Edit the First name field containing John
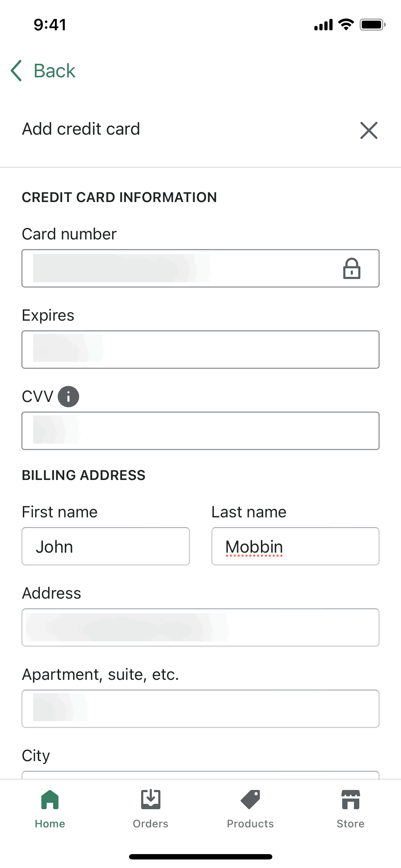The width and height of the screenshot is (401, 868). (x=106, y=546)
